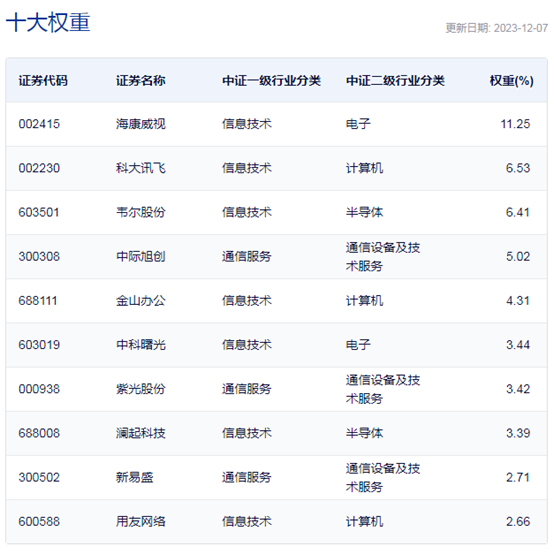554x554 pixels.
Task: Select security name 科大讯飞
Action: pos(141,168)
